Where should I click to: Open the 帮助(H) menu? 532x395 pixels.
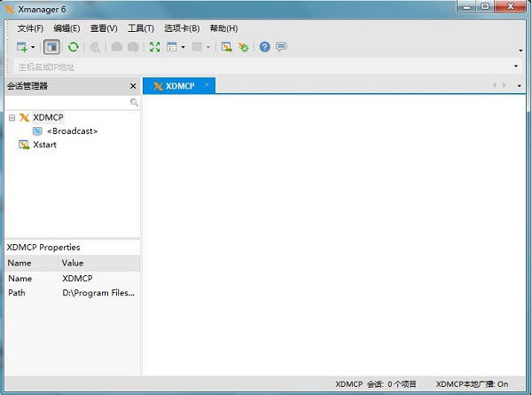223,28
